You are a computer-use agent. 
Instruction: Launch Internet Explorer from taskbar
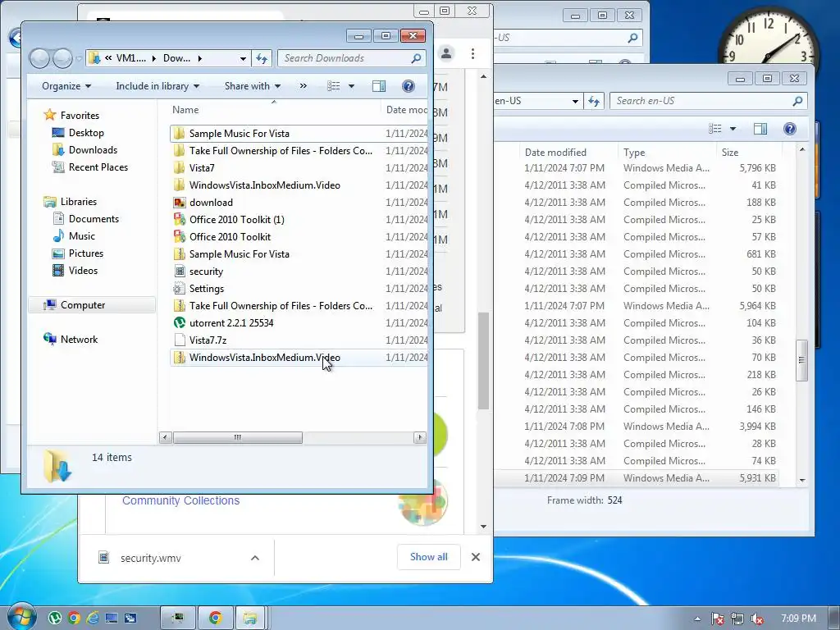coord(92,619)
